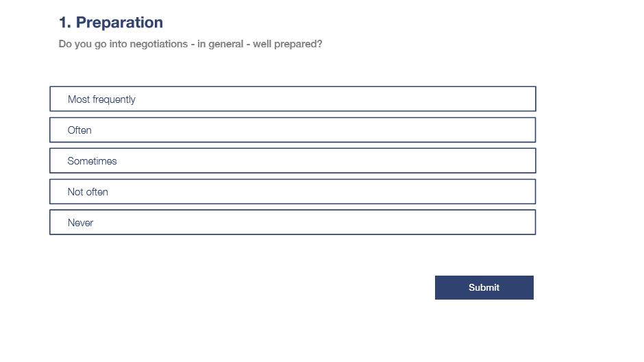644x362 pixels.
Task: Set the response to 'Not often'
Action: [x=293, y=191]
